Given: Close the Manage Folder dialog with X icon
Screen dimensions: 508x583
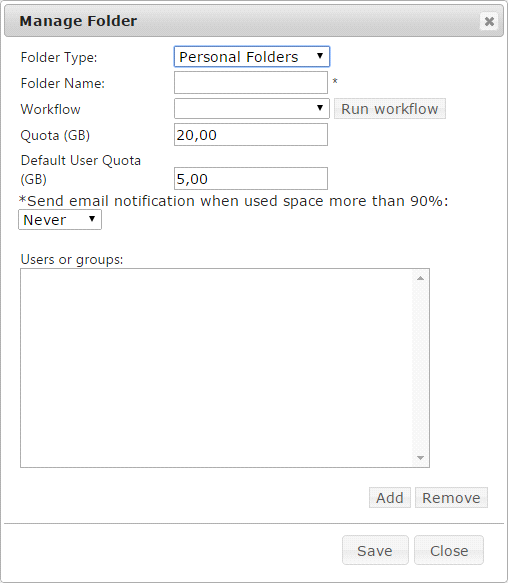Looking at the screenshot, I should click(489, 21).
